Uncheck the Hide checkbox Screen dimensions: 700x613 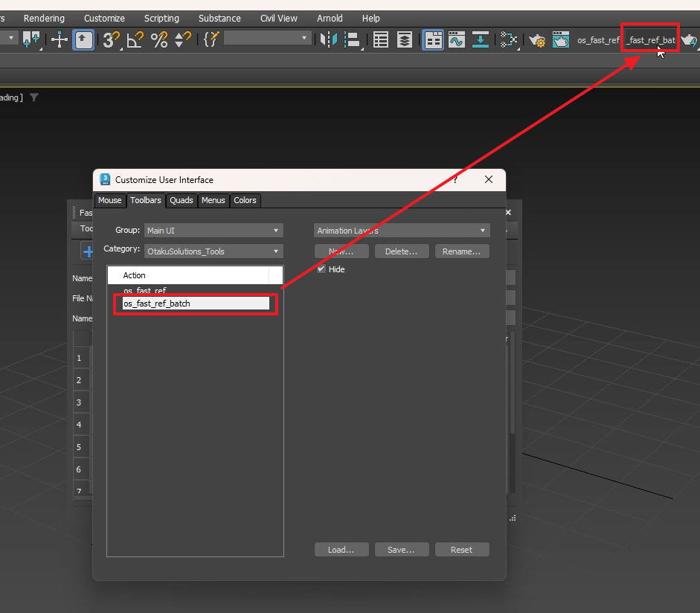coord(321,269)
